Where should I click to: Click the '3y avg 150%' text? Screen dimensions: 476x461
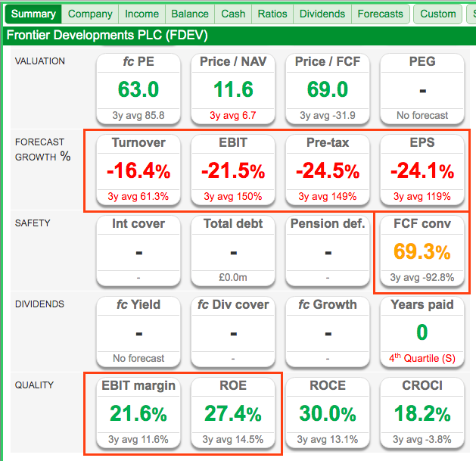pos(233,197)
